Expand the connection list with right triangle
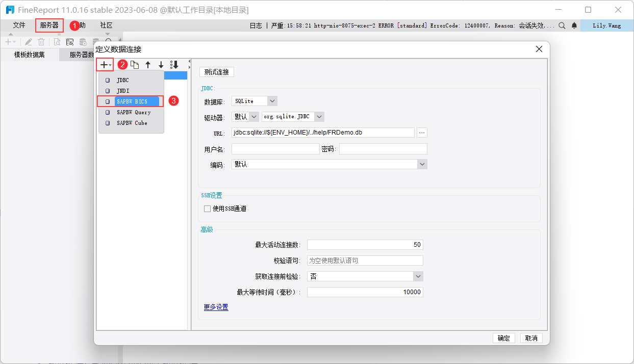634x364 pixels. pos(189,67)
